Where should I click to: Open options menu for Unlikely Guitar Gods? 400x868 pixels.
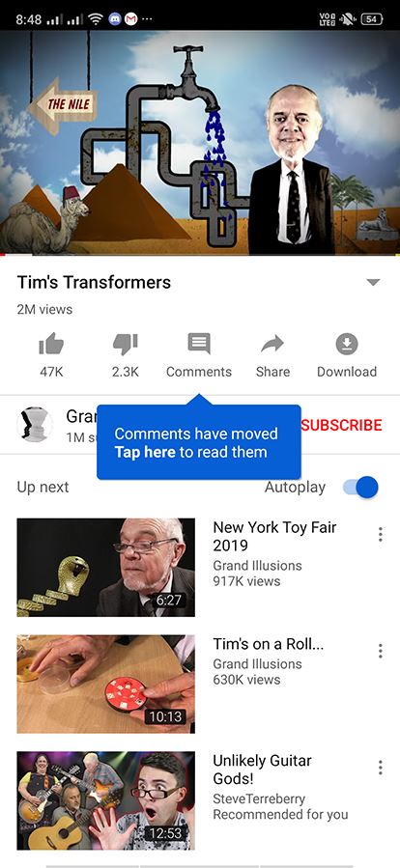380,768
